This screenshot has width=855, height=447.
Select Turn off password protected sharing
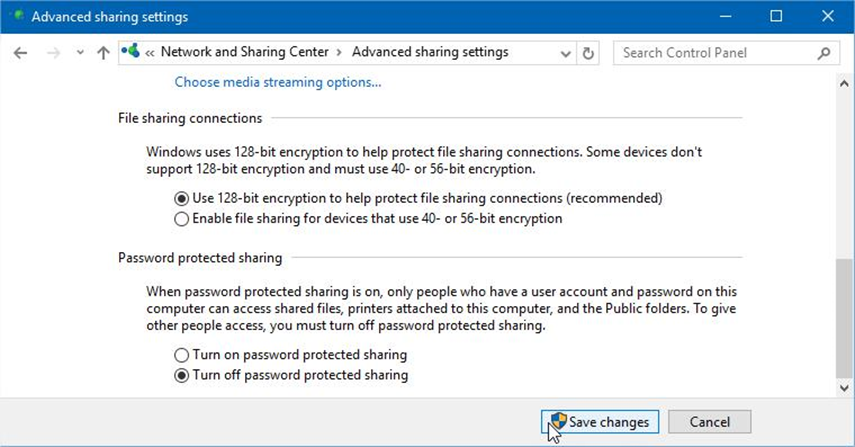click(x=181, y=376)
